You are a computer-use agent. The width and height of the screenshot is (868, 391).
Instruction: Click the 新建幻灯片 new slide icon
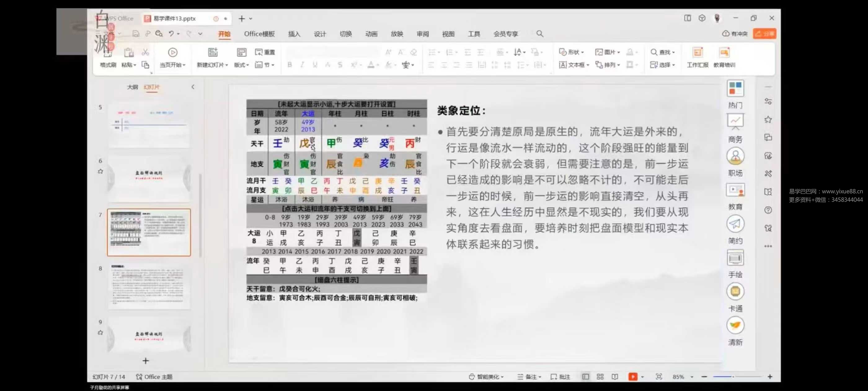[x=213, y=53]
